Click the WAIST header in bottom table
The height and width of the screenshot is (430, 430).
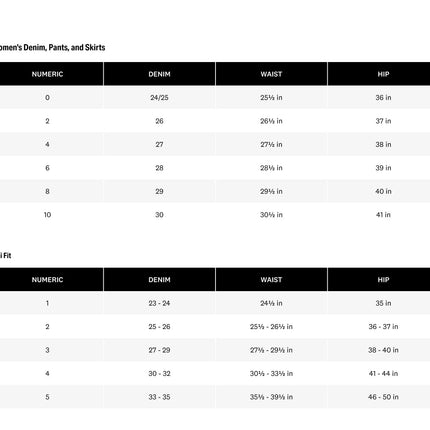click(271, 280)
